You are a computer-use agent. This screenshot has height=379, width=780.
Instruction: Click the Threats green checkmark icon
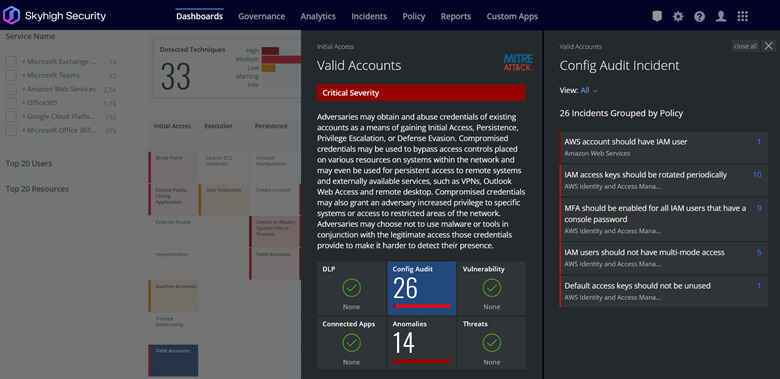point(491,342)
